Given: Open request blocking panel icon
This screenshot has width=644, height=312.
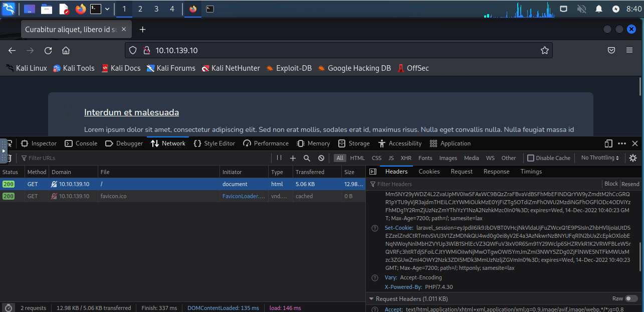Looking at the screenshot, I should pos(321,158).
